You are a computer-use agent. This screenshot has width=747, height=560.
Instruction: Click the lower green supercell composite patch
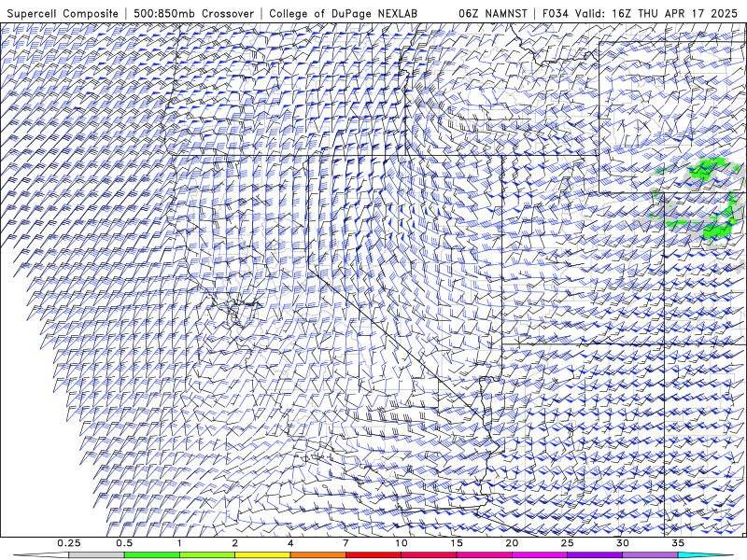(717, 230)
